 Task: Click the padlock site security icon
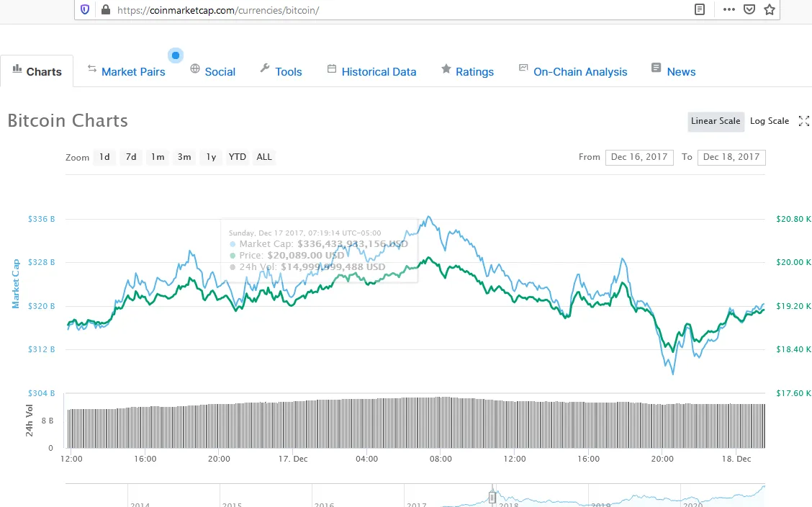106,10
